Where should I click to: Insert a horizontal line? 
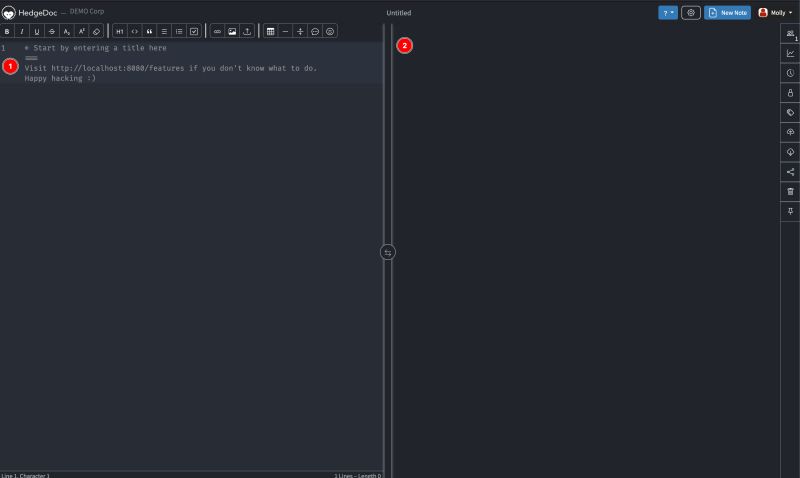click(285, 32)
